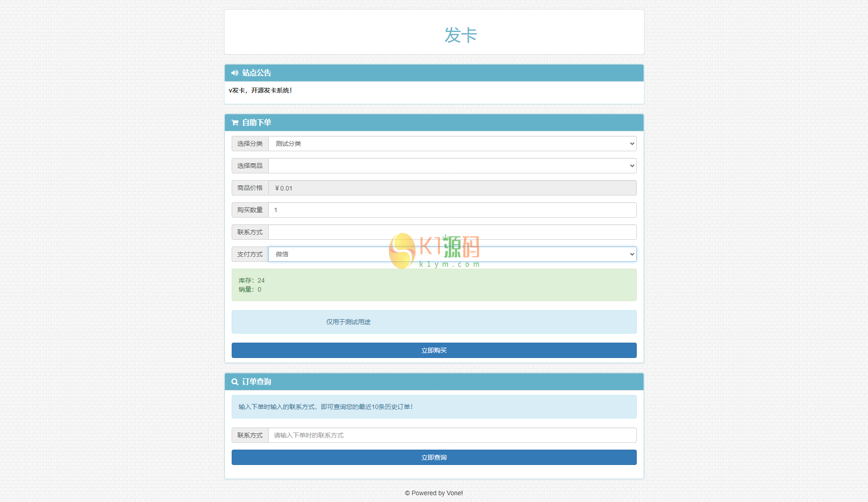Click the 商品价格 price field
This screenshot has height=502, width=868.
tap(452, 188)
